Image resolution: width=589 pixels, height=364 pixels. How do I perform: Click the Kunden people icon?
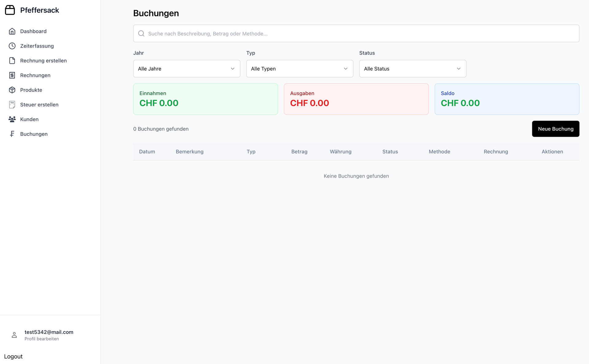[12, 119]
